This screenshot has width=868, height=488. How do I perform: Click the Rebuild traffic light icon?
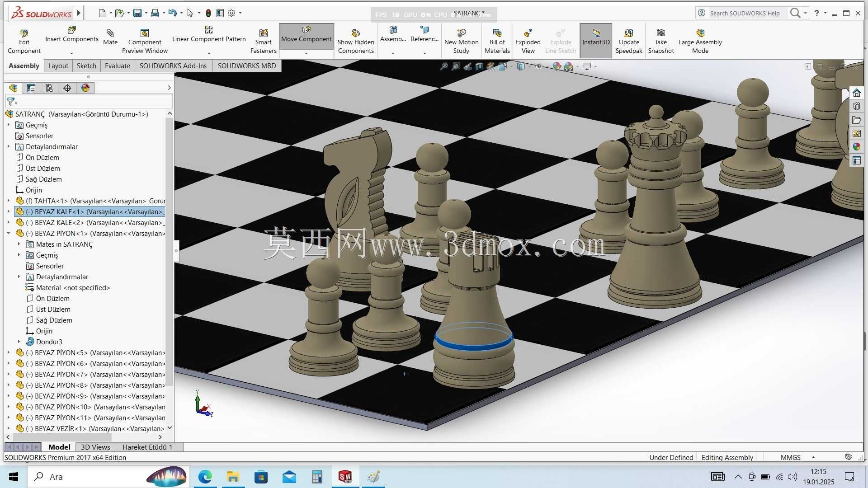208,13
